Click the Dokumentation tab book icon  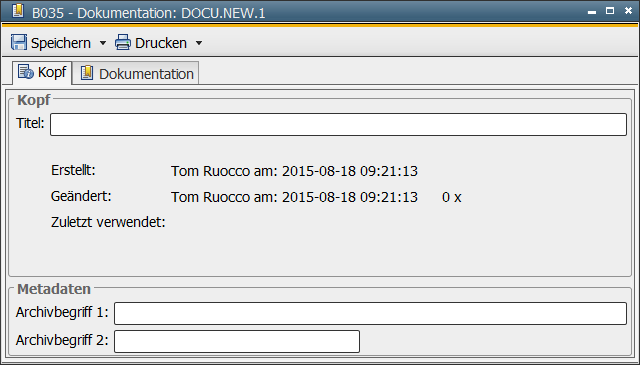point(87,73)
